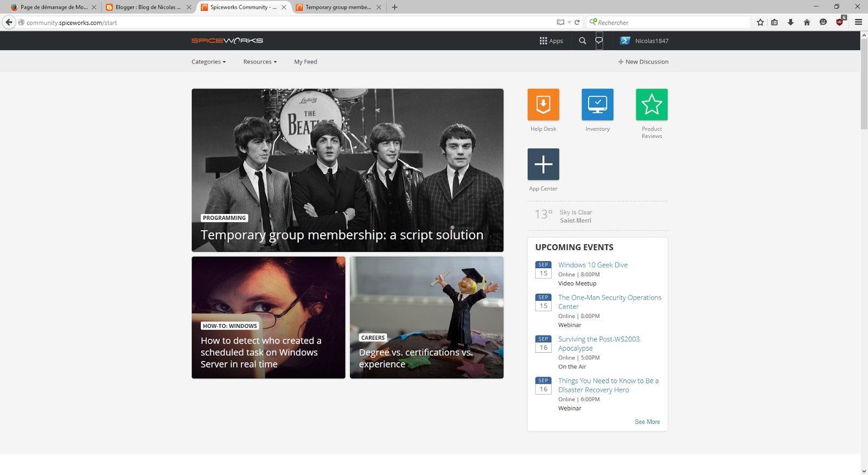Open Disaster Recovery Hero event link
This screenshot has width=868, height=475.
(608, 385)
